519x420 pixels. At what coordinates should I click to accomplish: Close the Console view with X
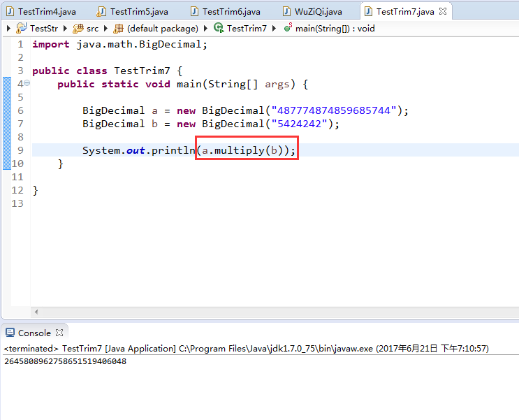click(x=59, y=333)
